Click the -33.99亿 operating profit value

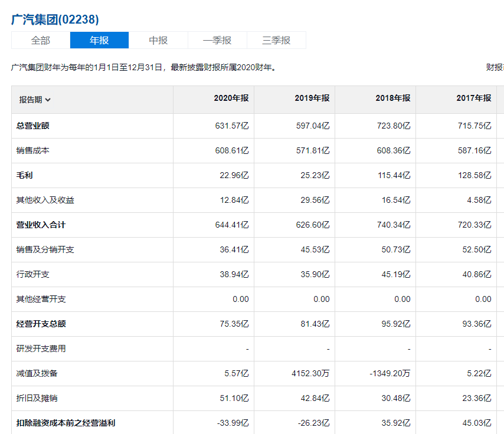(x=233, y=423)
